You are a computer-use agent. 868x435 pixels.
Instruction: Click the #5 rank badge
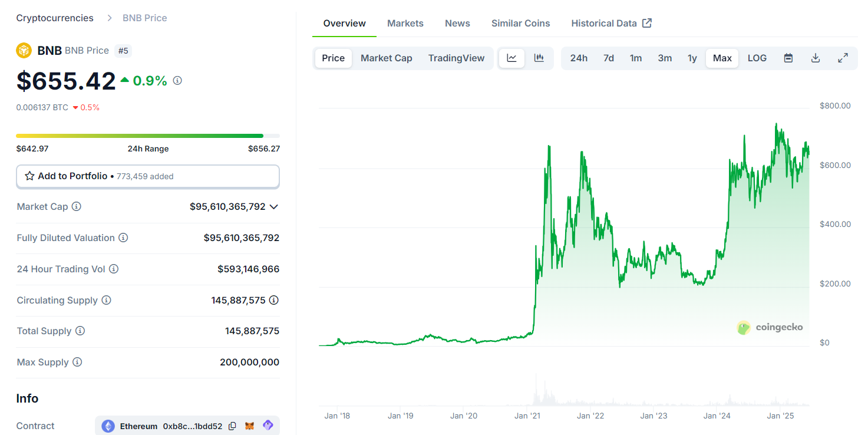[123, 51]
